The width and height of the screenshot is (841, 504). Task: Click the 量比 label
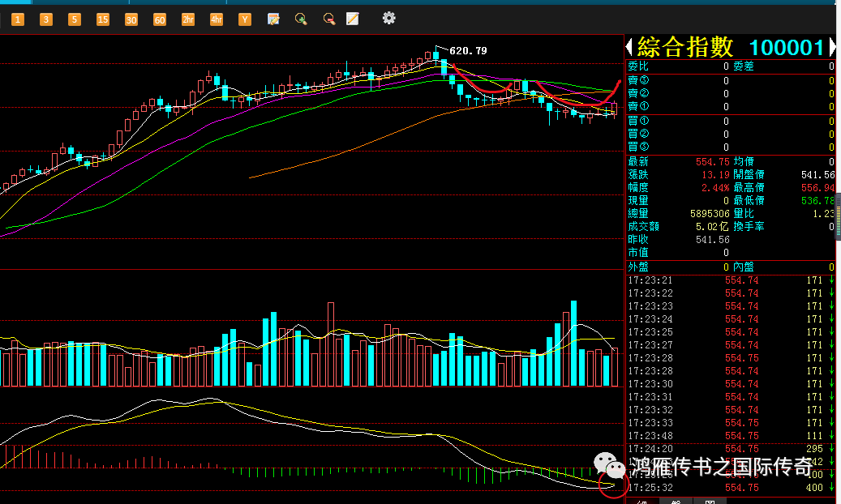coord(744,213)
